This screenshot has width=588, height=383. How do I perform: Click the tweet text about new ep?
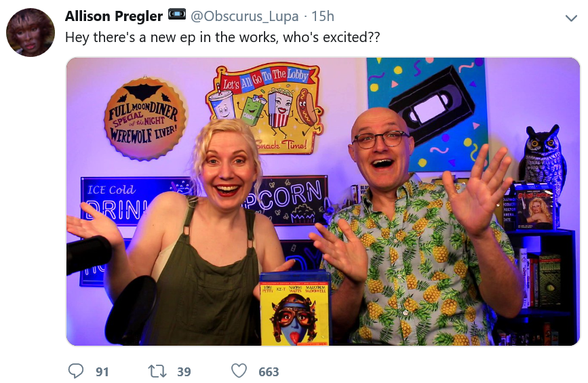coord(222,37)
